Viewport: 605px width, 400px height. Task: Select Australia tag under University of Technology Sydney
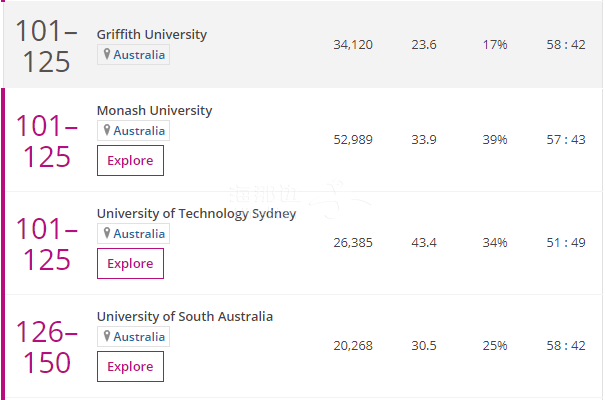click(133, 234)
